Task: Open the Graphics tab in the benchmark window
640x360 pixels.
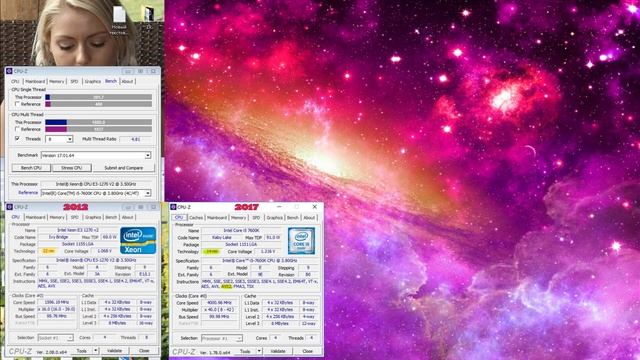Action: pyautogui.click(x=93, y=82)
